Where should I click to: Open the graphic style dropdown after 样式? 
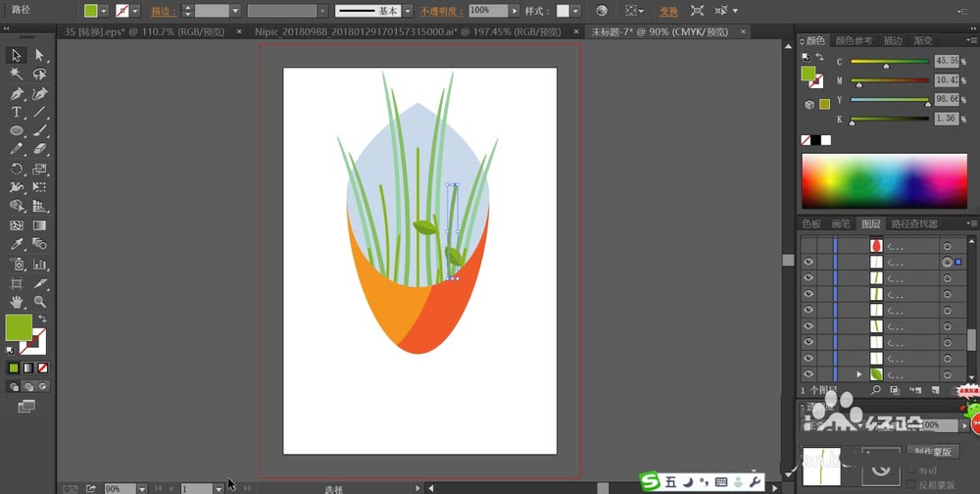(x=575, y=11)
